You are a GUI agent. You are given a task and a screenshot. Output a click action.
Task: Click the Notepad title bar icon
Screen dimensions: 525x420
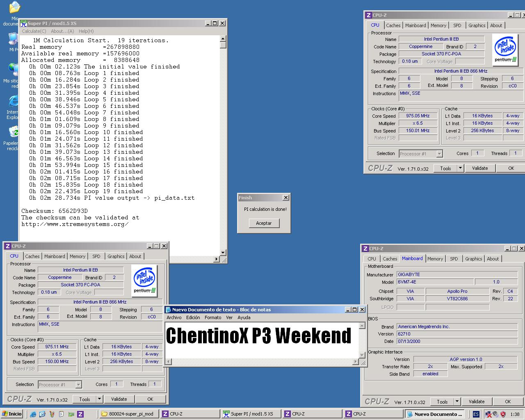pyautogui.click(x=168, y=310)
